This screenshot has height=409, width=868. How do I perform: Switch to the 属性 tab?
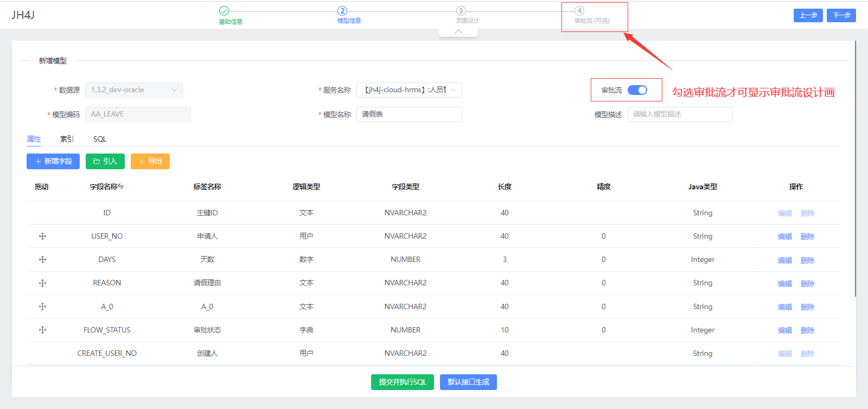tap(34, 139)
